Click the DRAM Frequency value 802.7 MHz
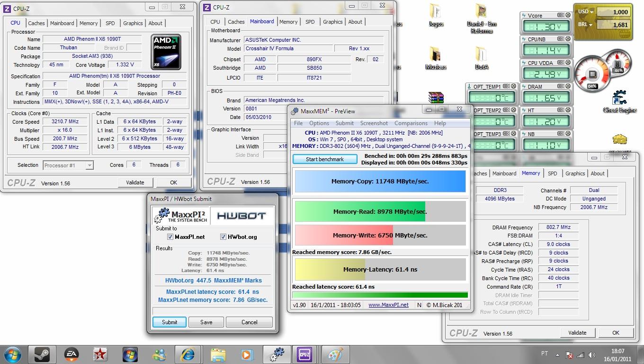644x364 pixels. coord(558,227)
